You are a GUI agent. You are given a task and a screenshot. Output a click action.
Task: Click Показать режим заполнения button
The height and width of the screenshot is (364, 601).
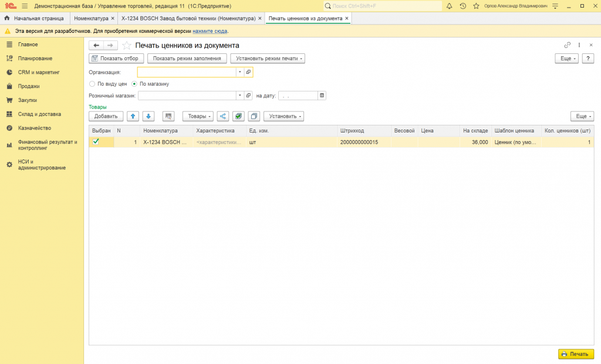click(x=187, y=59)
